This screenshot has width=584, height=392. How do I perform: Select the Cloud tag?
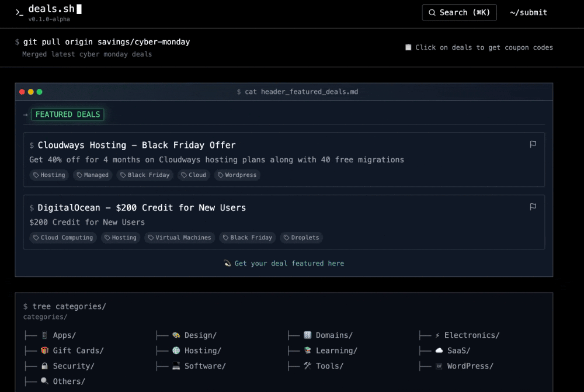[193, 175]
